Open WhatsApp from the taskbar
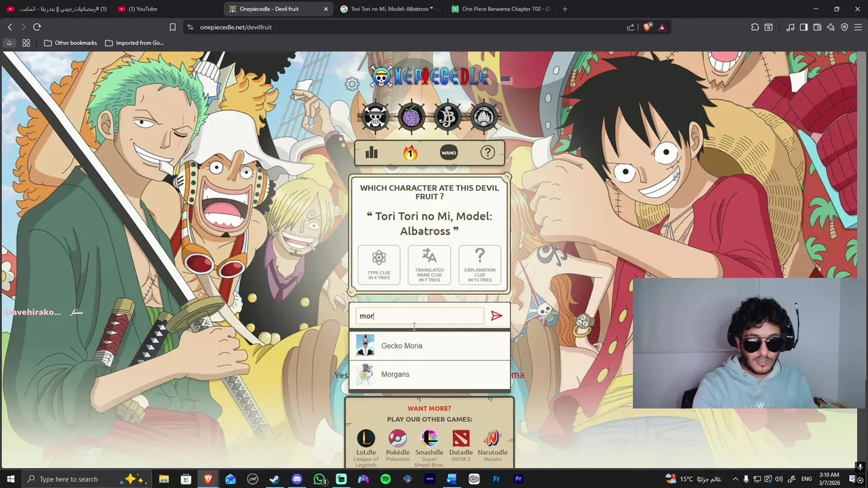The width and height of the screenshot is (868, 488). [x=319, y=479]
